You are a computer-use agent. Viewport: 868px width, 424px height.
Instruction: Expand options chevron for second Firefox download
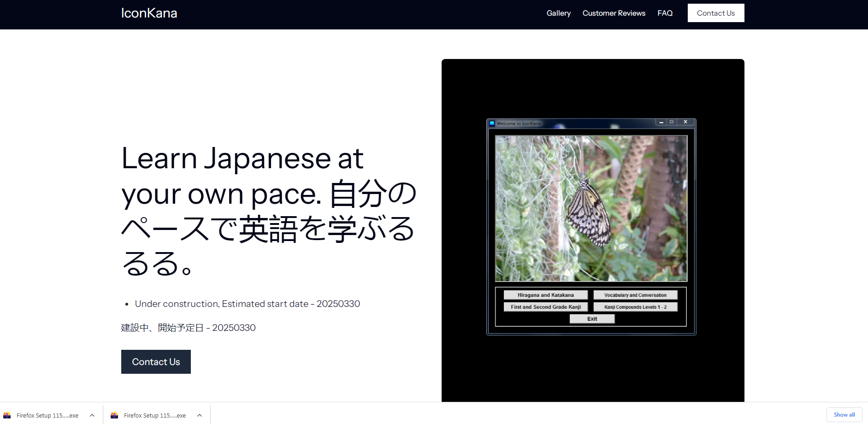(200, 415)
